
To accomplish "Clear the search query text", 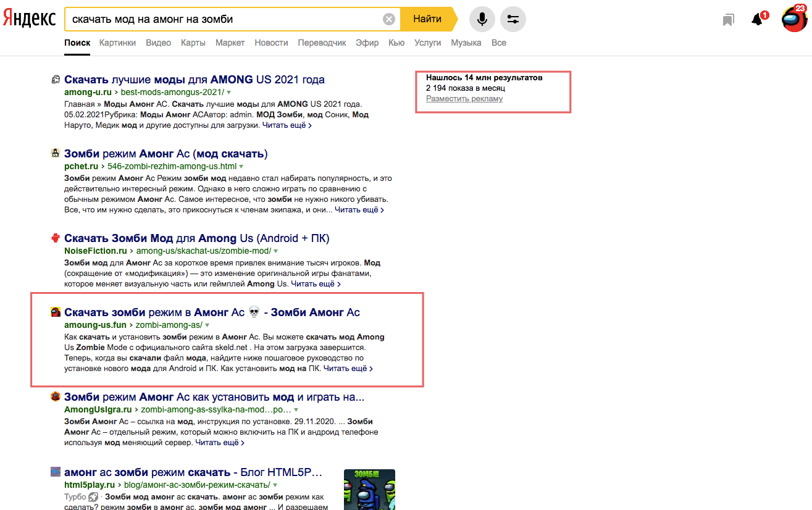I will tap(389, 19).
